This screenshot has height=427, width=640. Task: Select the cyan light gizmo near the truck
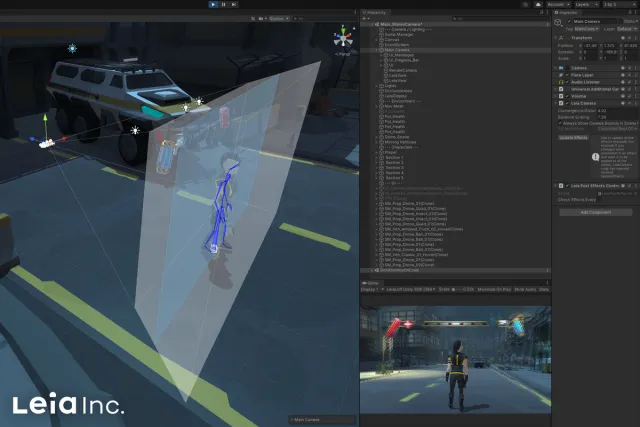[x=72, y=48]
